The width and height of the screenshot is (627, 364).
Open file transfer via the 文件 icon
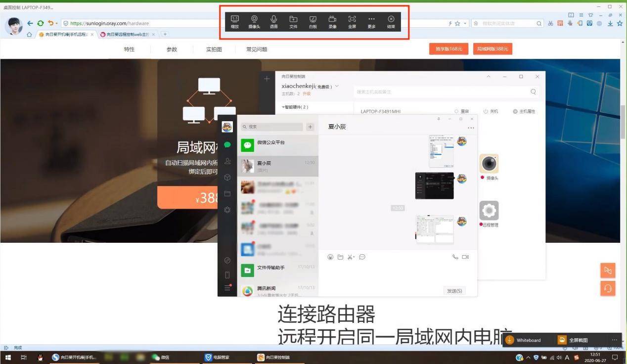[x=293, y=22]
